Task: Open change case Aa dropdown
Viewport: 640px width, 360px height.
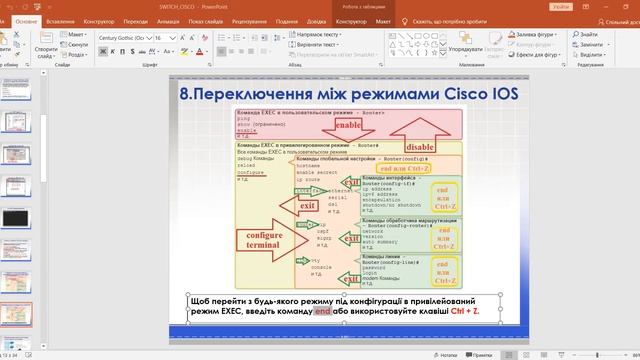Action: pos(169,51)
